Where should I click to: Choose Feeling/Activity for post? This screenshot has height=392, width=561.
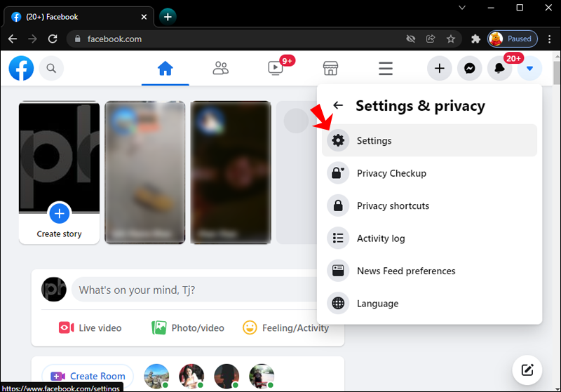[x=285, y=327]
